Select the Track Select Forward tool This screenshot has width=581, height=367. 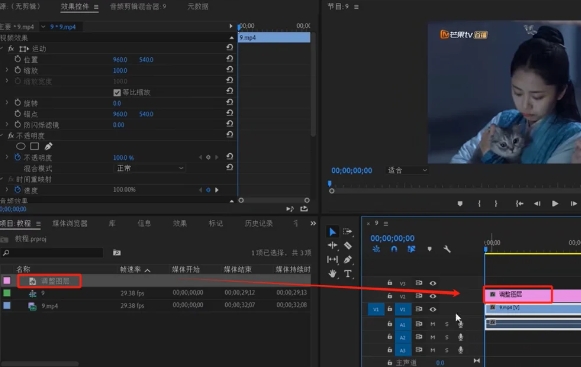348,232
